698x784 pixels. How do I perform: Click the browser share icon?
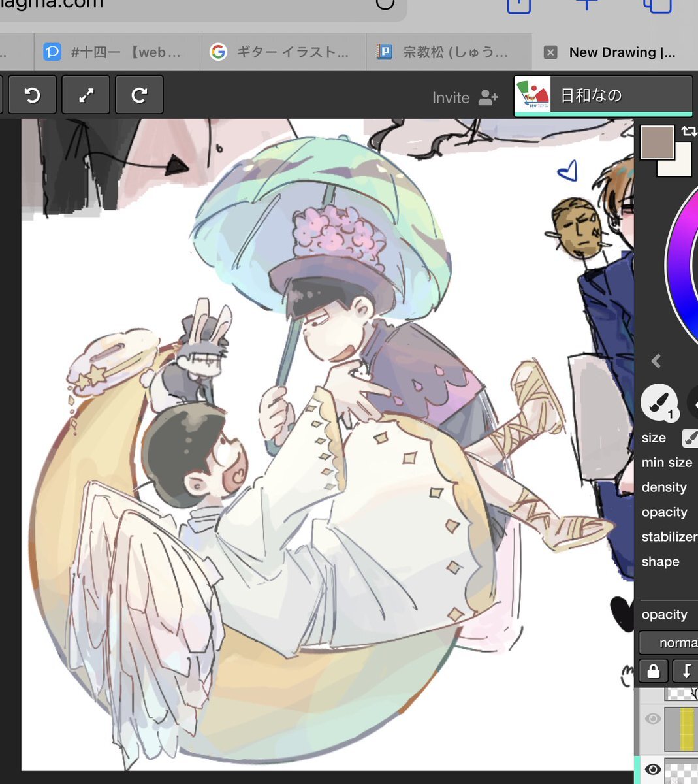tap(519, 5)
